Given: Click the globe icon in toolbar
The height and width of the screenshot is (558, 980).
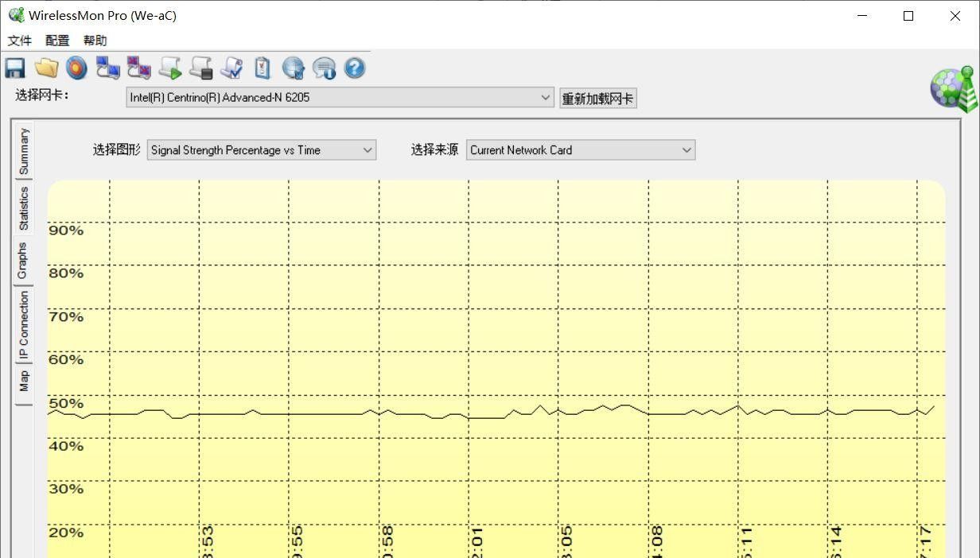Looking at the screenshot, I should [294, 68].
